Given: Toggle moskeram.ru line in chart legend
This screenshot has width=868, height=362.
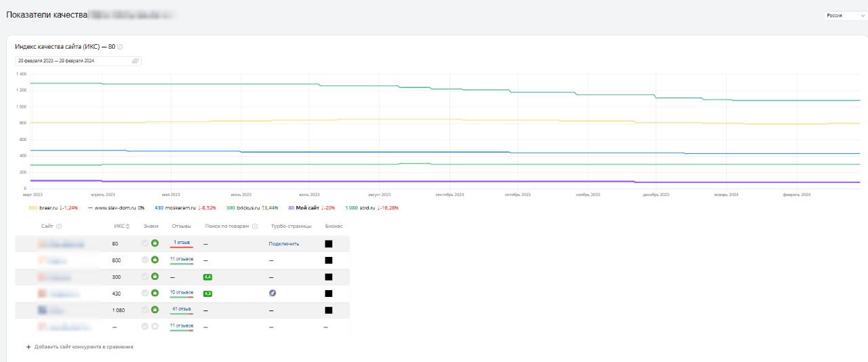Looking at the screenshot, I should click(178, 207).
